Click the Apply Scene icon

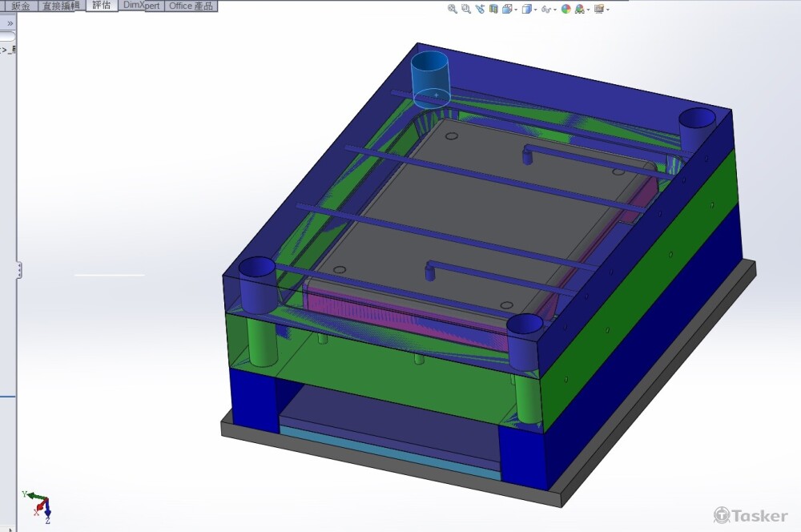(580, 9)
